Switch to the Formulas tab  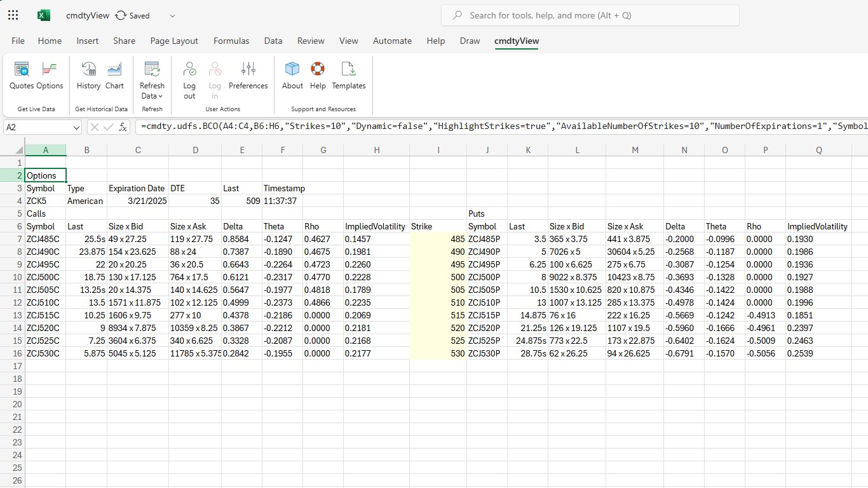231,41
